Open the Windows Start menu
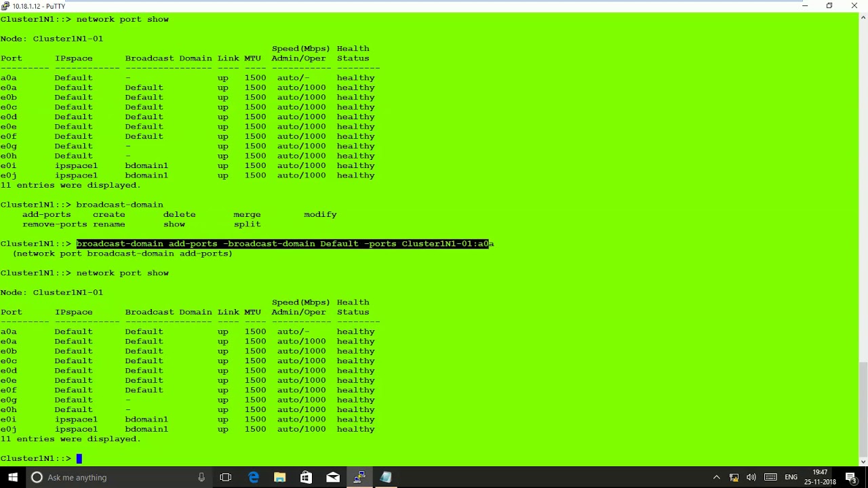 12,477
